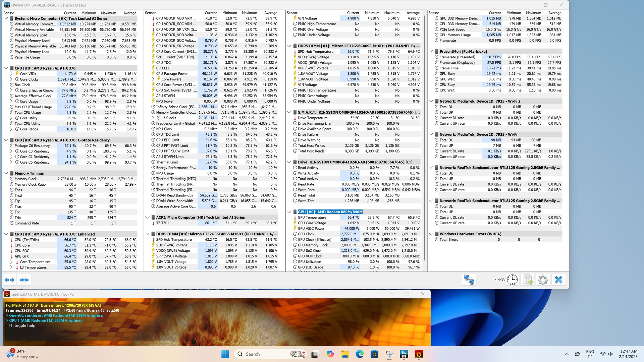This screenshot has width=644, height=362.
Task: Open the remote network monitoring icon
Action: pos(469,280)
